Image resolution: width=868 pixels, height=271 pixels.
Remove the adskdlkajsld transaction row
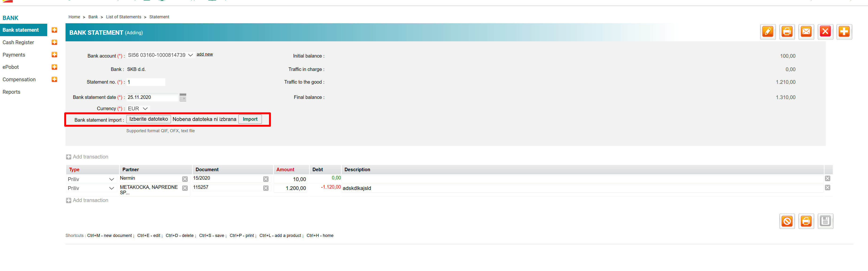pyautogui.click(x=827, y=188)
